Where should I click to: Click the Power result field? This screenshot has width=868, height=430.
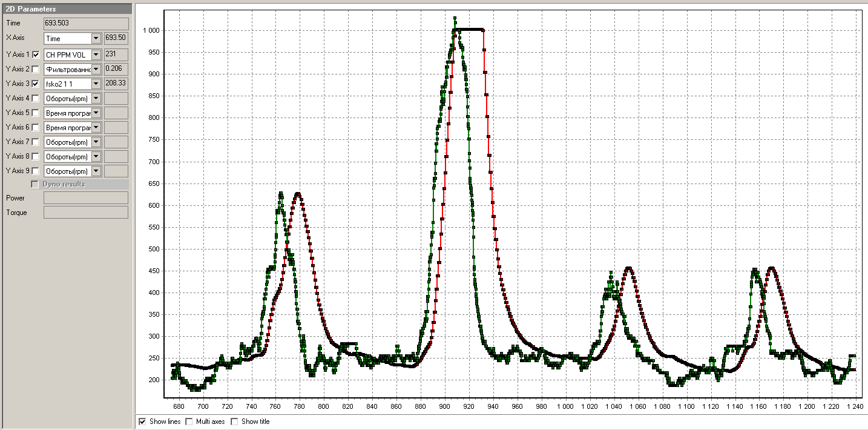(86, 198)
